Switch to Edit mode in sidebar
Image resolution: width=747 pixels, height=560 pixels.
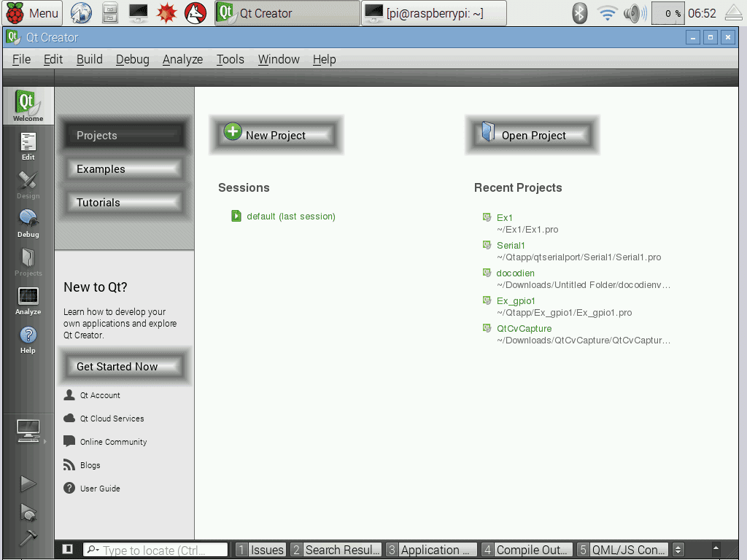pos(28,146)
